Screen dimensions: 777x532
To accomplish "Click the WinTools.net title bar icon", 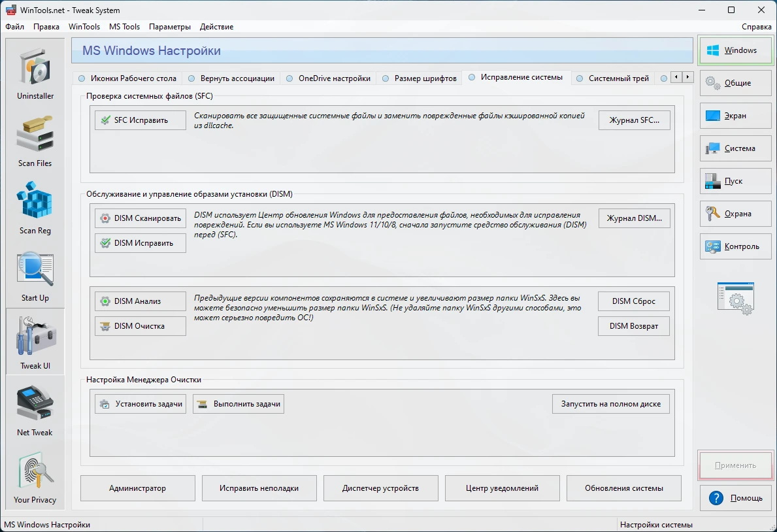I will (x=11, y=10).
